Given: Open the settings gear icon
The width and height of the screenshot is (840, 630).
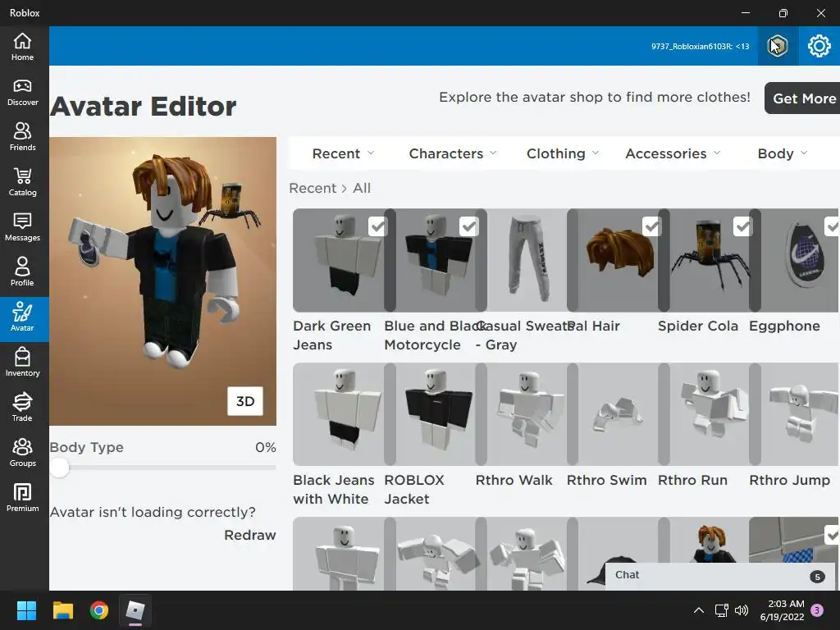Looking at the screenshot, I should pyautogui.click(x=819, y=46).
